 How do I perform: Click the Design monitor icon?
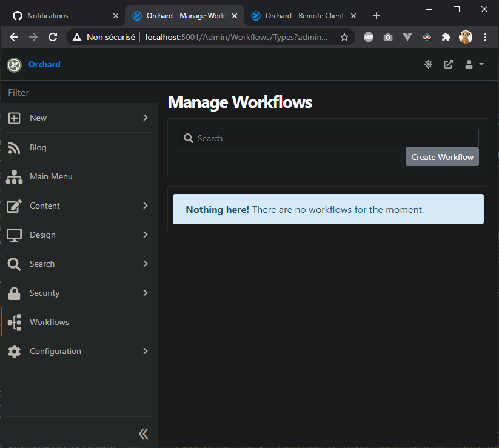coord(14,235)
